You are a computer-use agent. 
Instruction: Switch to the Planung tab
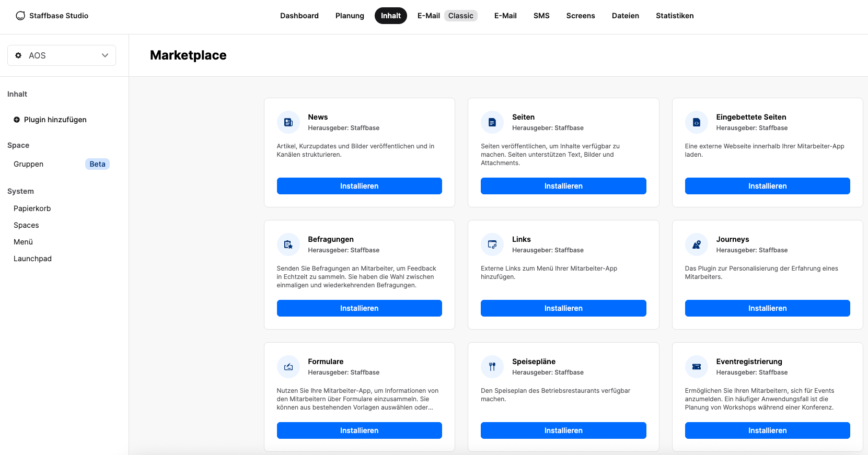pyautogui.click(x=350, y=16)
